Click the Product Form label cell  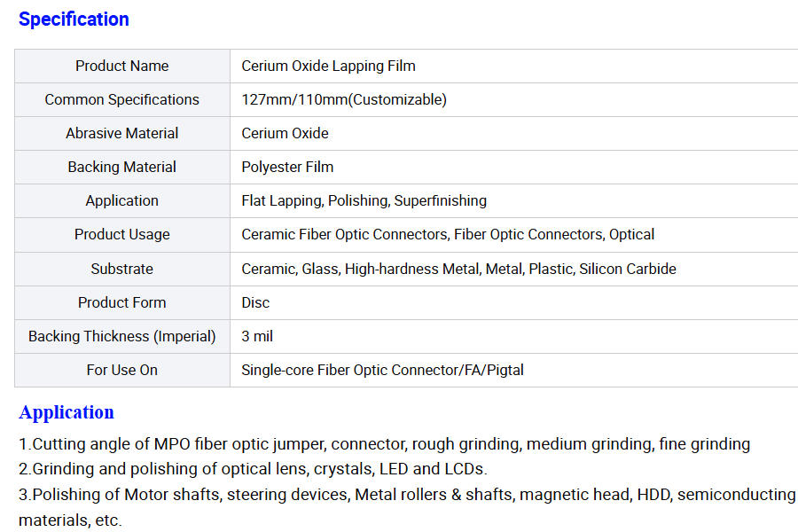click(121, 302)
